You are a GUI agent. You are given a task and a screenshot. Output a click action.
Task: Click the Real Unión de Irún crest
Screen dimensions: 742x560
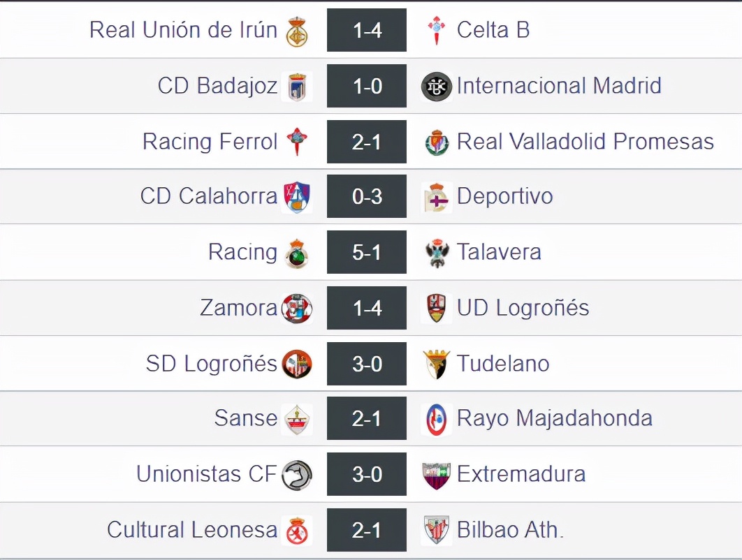pyautogui.click(x=297, y=31)
